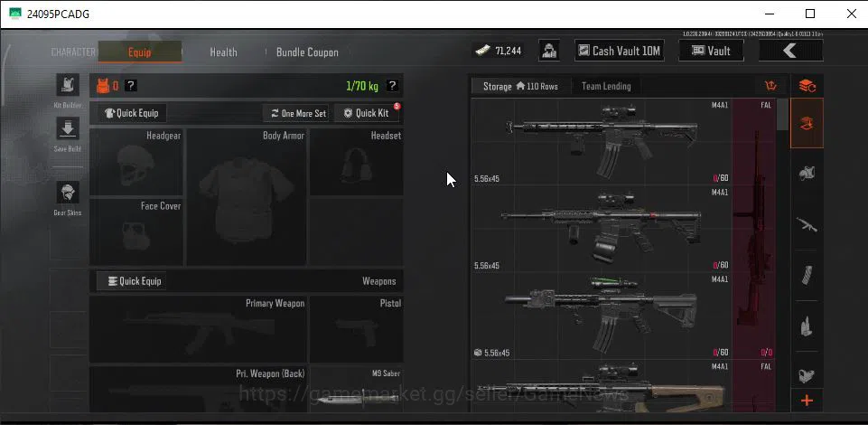
Task: Select the Storage 110 Rows tab
Action: coord(520,87)
